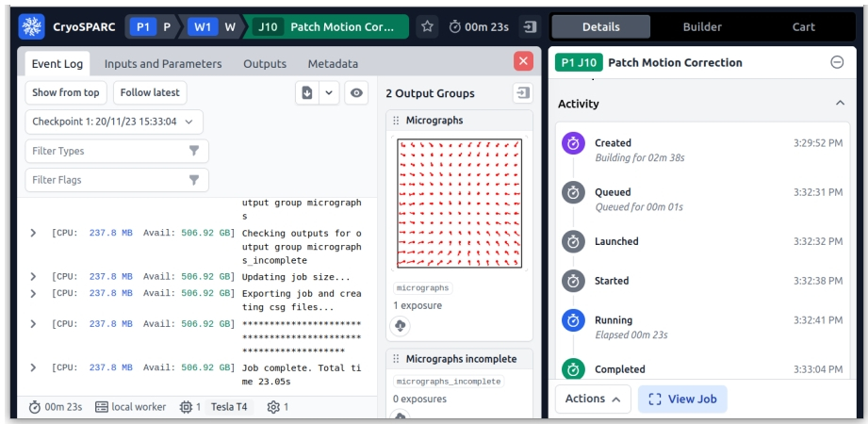Screen dimensions: 868x424
Task: Click the export icon beside 2 Output Groups
Action: 521,92
